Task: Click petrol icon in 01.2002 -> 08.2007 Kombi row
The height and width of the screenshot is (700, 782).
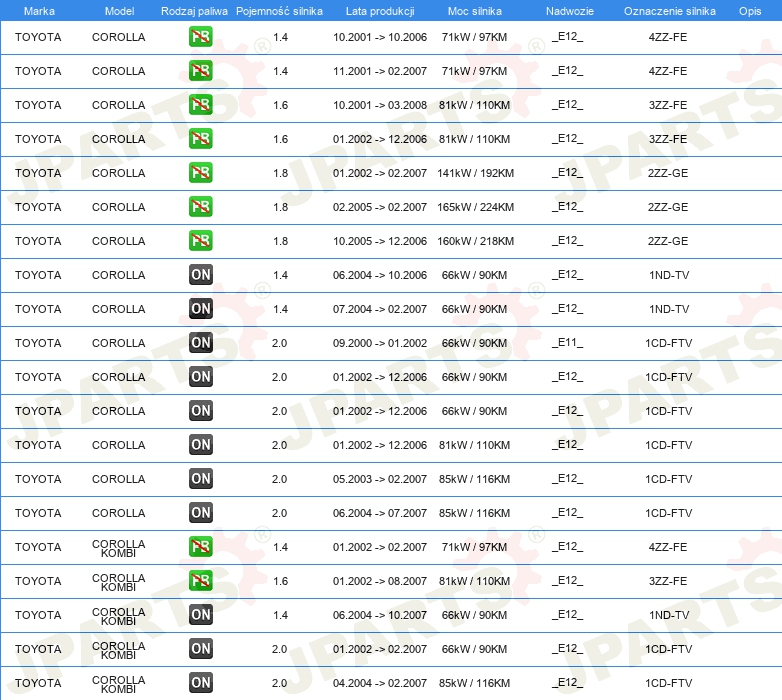Action: (200, 581)
